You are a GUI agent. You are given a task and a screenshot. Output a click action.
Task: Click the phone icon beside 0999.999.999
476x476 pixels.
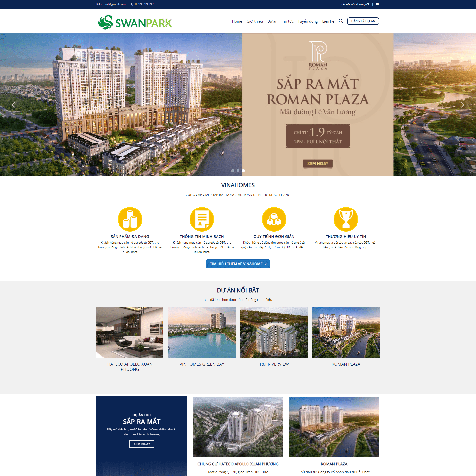tap(132, 4)
